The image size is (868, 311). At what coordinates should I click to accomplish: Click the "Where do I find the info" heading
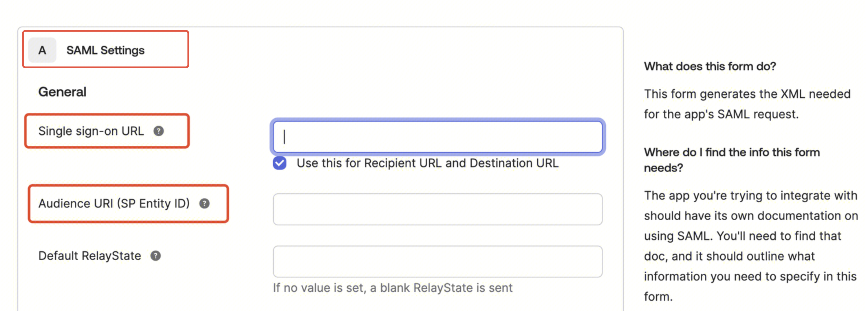pos(732,160)
